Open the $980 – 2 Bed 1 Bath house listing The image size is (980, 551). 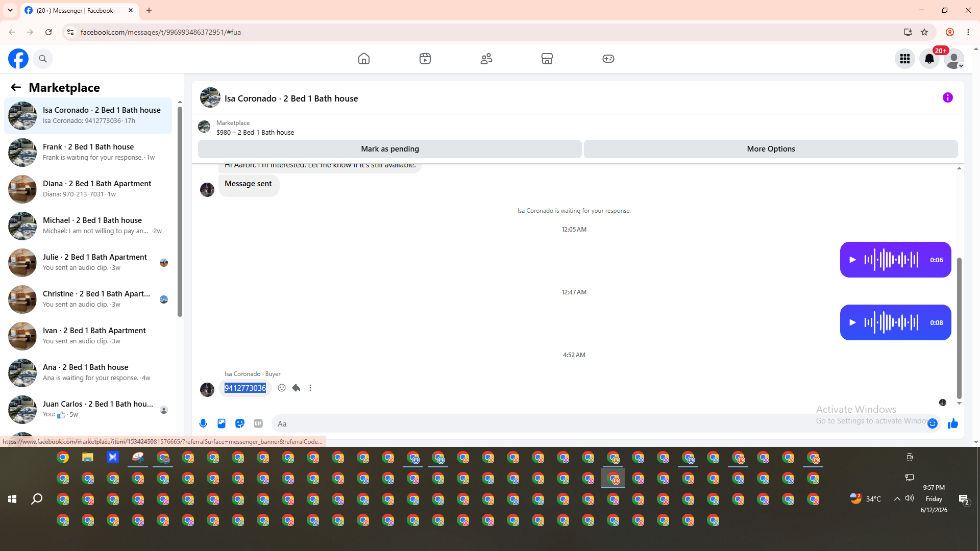pyautogui.click(x=255, y=132)
